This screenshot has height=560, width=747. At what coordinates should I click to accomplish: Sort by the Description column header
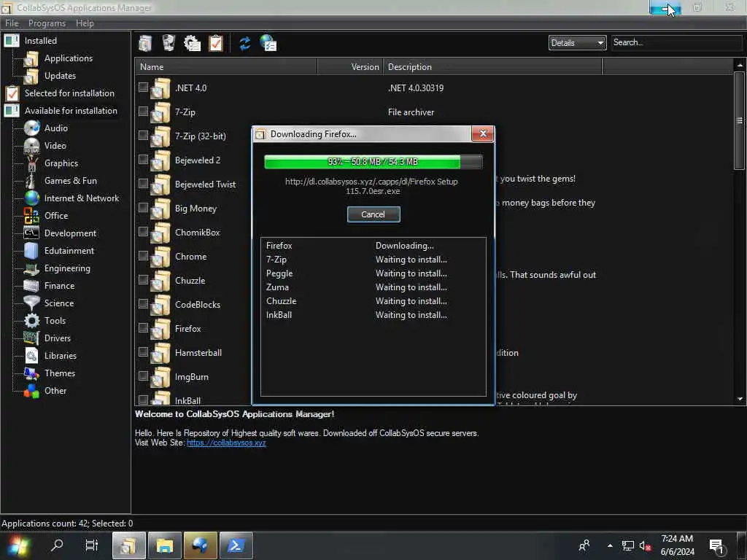[x=492, y=67]
